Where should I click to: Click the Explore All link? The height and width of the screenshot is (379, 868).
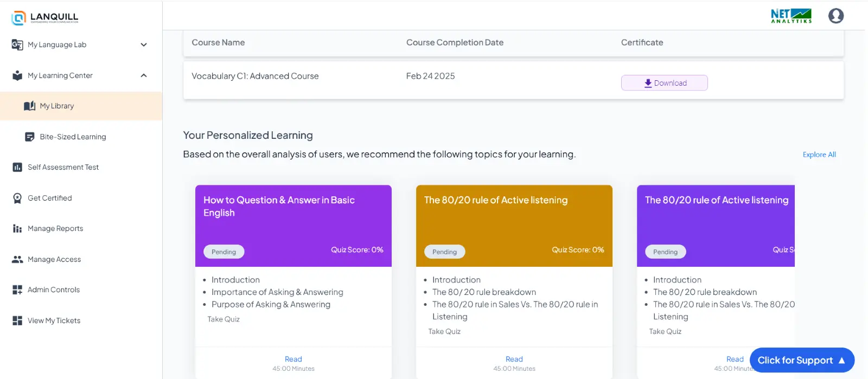click(x=819, y=155)
